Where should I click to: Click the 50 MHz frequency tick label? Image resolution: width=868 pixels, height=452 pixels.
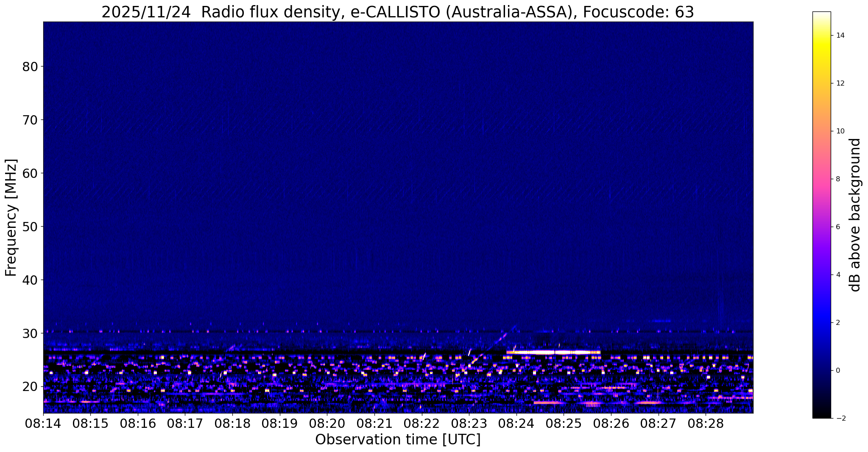(x=30, y=227)
